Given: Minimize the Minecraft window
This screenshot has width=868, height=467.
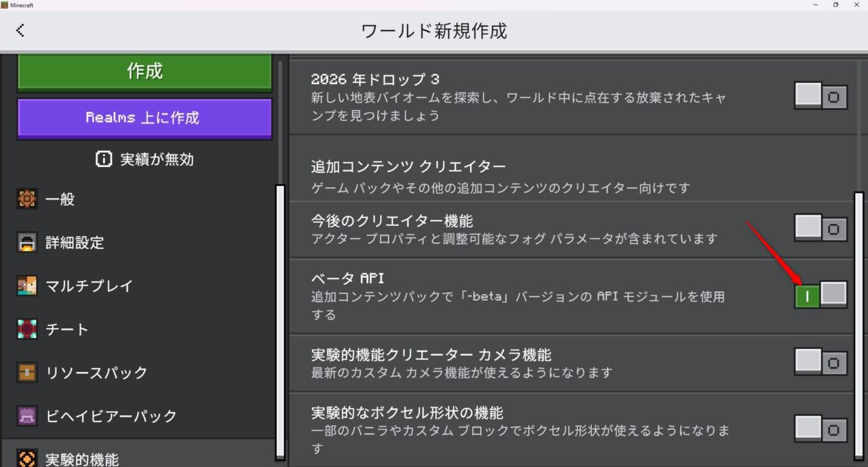Looking at the screenshot, I should pos(814,5).
